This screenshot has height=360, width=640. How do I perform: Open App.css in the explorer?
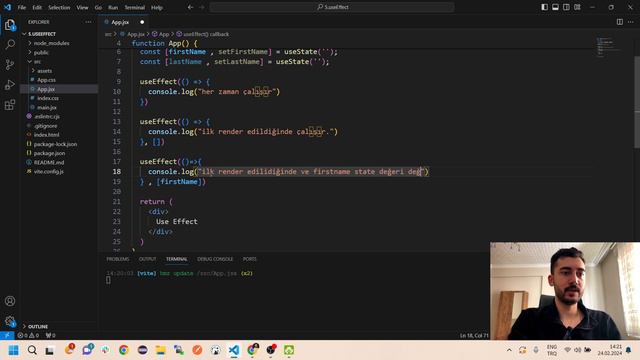(59, 80)
